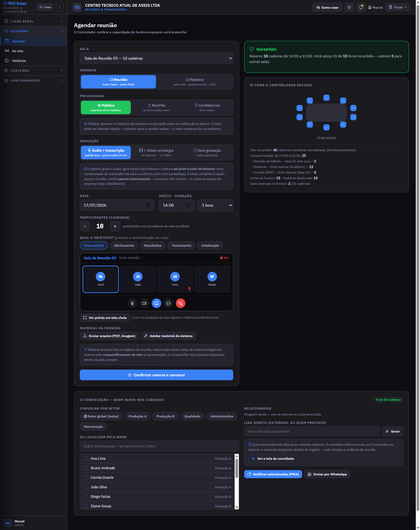Open the Trocar company dropdown
The image size is (420, 530).
[x=398, y=7]
